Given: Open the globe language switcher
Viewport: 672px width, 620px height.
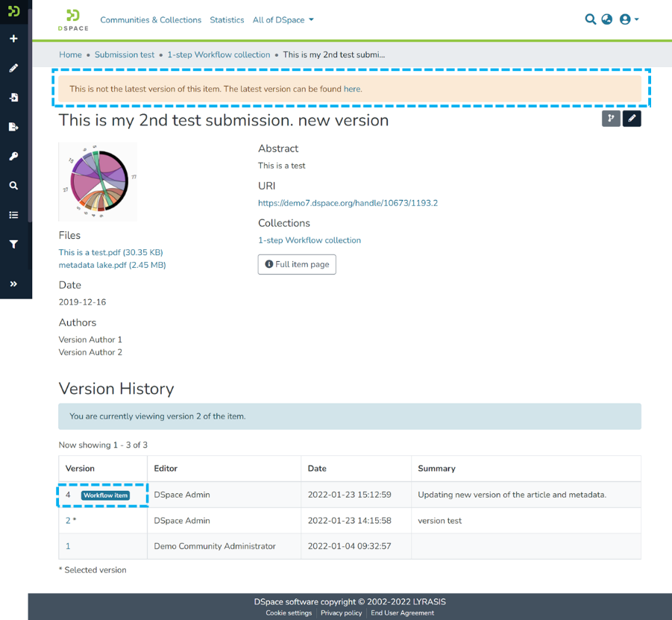Looking at the screenshot, I should (607, 19).
